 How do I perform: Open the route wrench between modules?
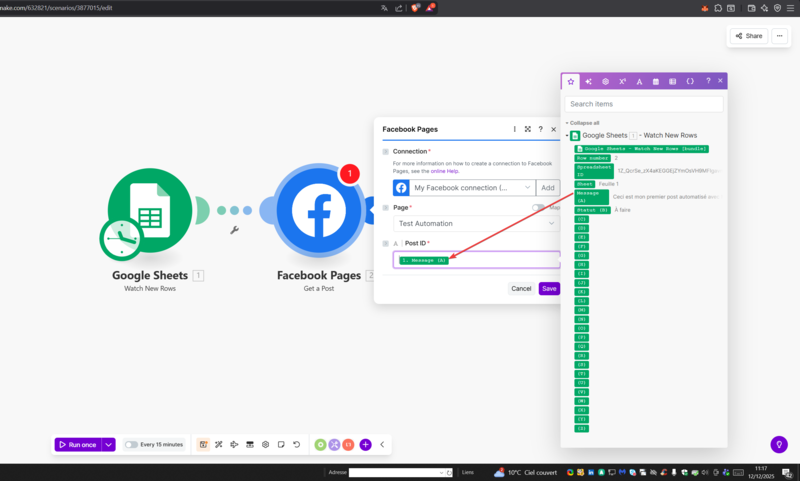click(x=235, y=230)
